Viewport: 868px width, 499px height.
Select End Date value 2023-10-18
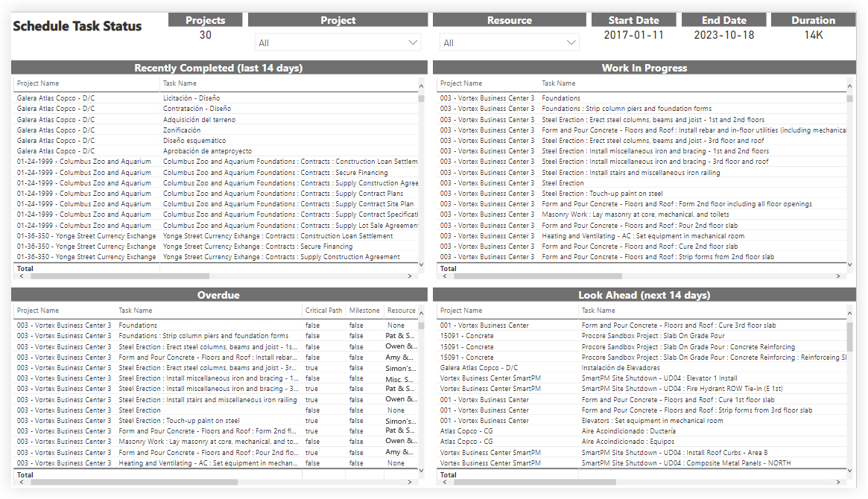(x=724, y=35)
